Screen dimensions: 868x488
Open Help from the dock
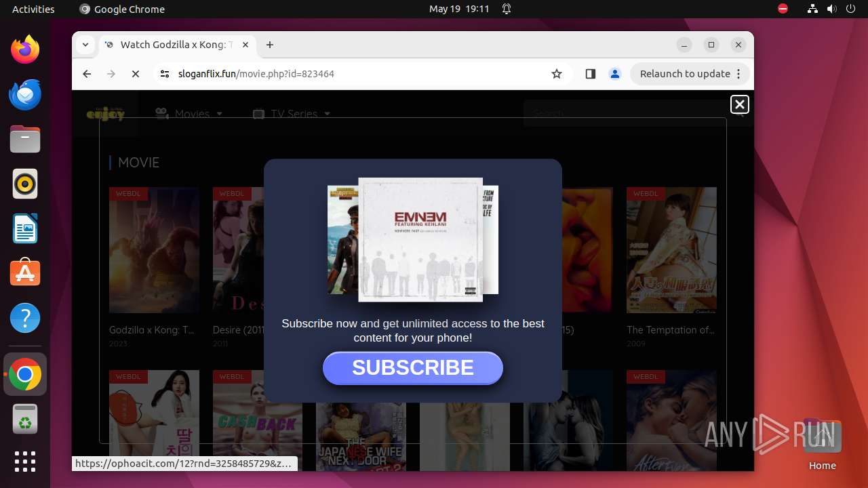pos(25,318)
